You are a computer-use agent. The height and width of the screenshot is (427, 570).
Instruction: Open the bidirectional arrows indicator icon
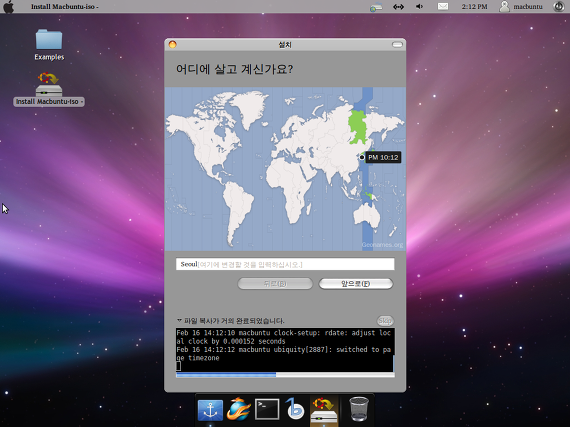pyautogui.click(x=398, y=7)
